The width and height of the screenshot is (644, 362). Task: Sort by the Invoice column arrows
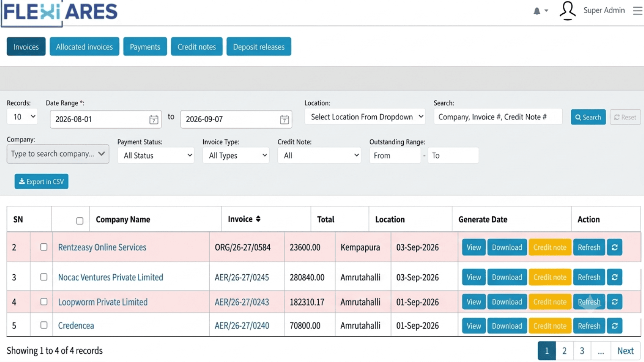[258, 219]
